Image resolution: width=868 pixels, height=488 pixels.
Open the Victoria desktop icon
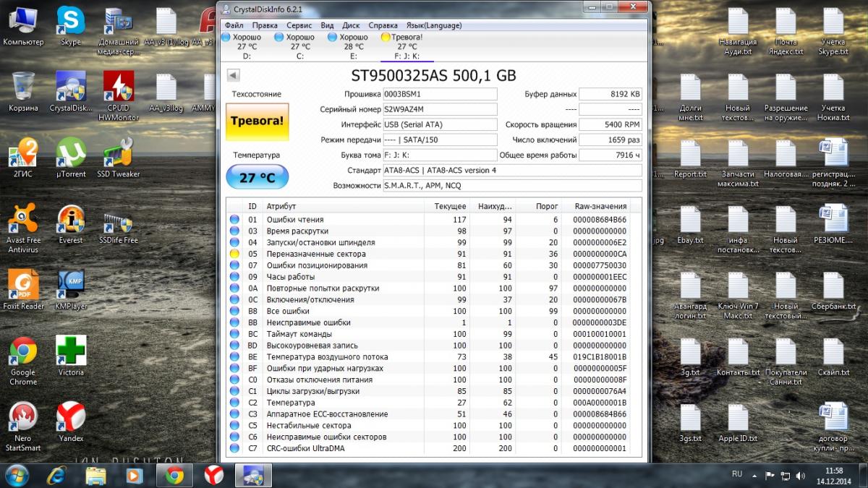(71, 356)
